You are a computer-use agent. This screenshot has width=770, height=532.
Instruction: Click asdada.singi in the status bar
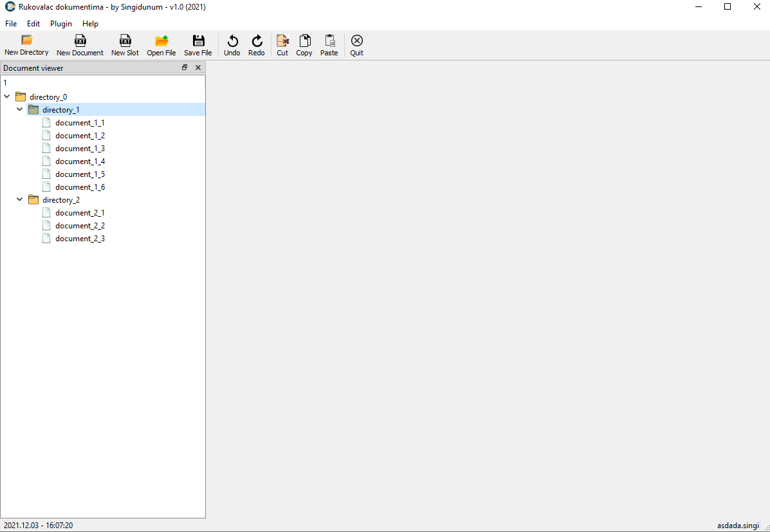pos(738,526)
